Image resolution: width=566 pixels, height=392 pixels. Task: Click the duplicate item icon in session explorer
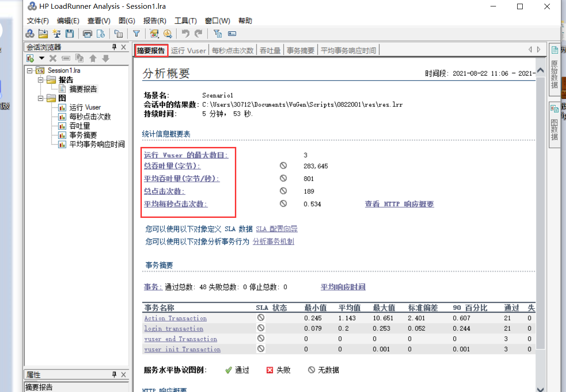(x=79, y=59)
